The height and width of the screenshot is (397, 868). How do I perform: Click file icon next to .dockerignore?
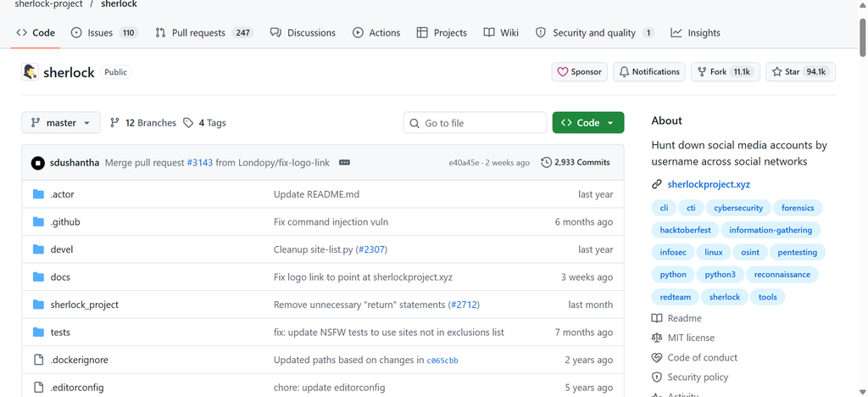38,360
